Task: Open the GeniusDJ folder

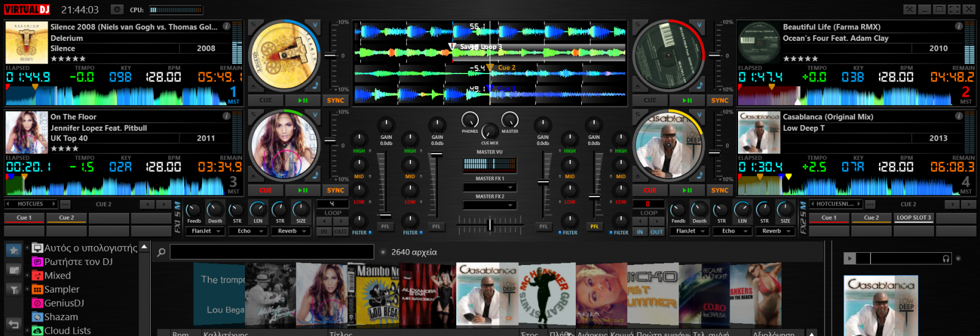Action: pos(58,303)
